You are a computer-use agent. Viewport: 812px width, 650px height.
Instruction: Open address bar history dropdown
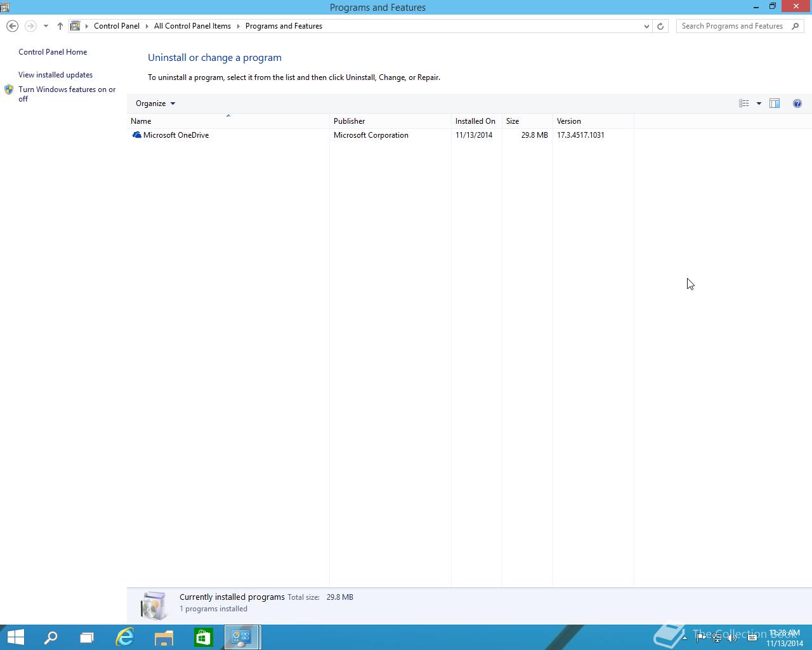pyautogui.click(x=646, y=26)
